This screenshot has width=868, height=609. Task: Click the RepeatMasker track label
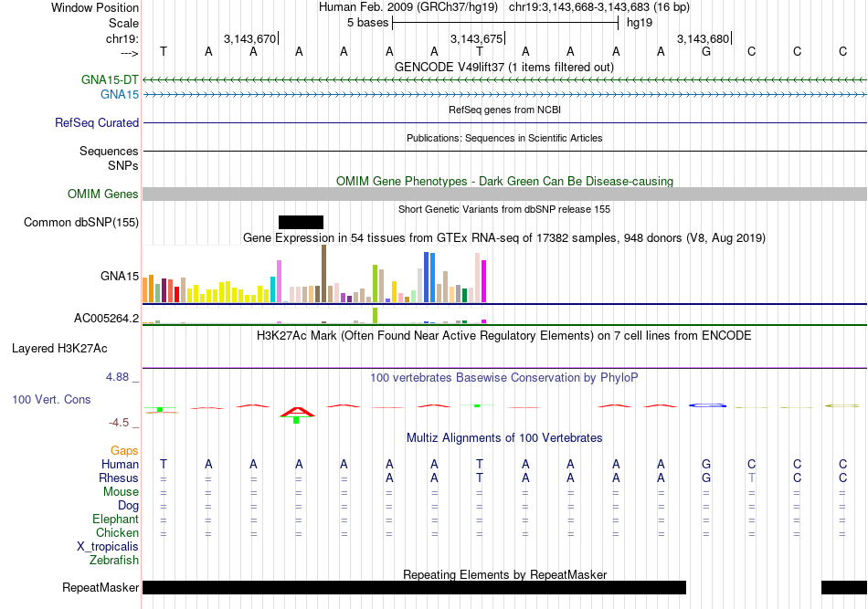[101, 587]
